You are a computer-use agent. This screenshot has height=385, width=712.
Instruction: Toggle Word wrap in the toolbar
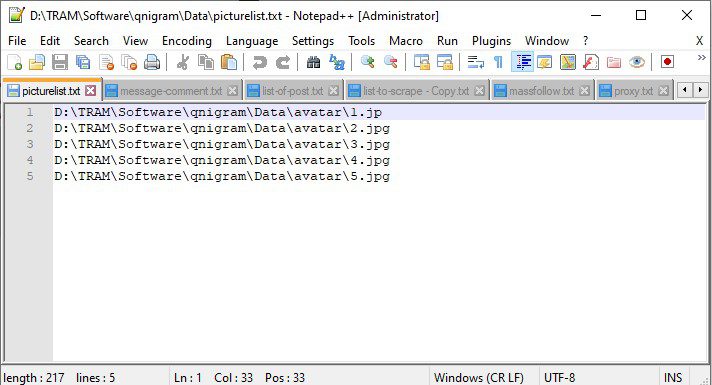pos(475,62)
